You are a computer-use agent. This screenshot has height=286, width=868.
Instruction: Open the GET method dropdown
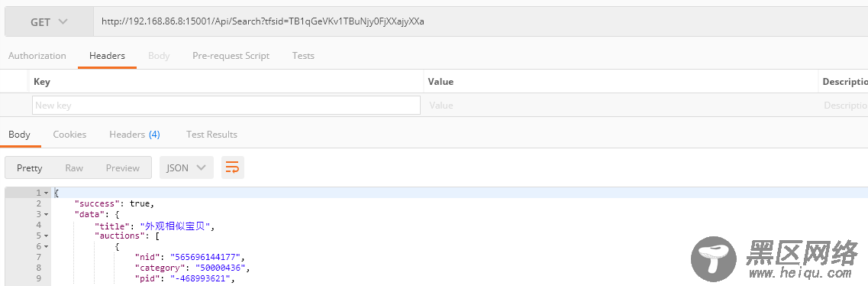[x=50, y=22]
